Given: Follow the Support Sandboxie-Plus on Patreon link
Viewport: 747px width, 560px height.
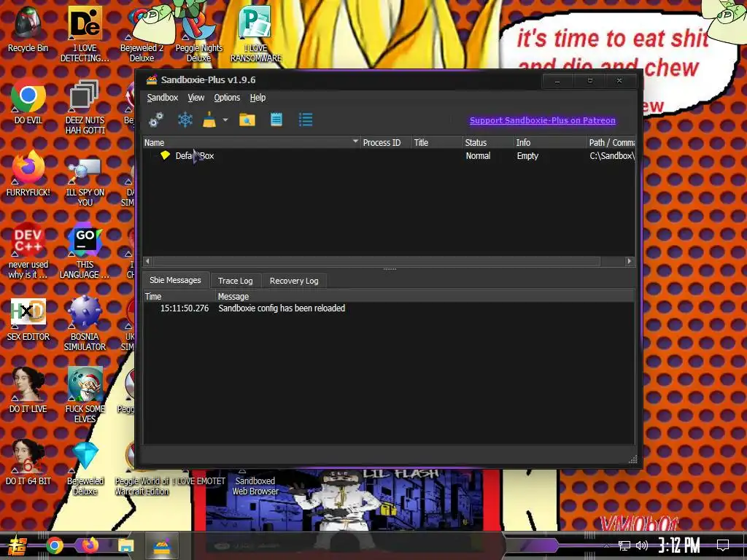Looking at the screenshot, I should pos(542,120).
